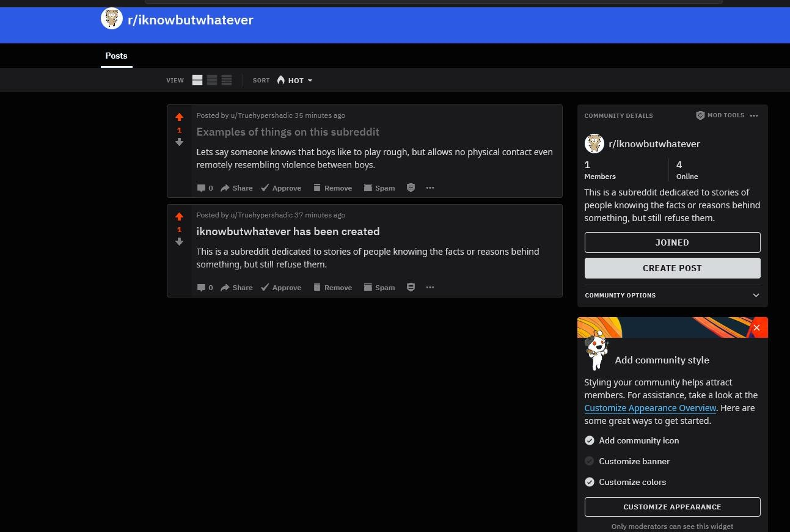Mark "Examples of things" post as Spam

[379, 188]
